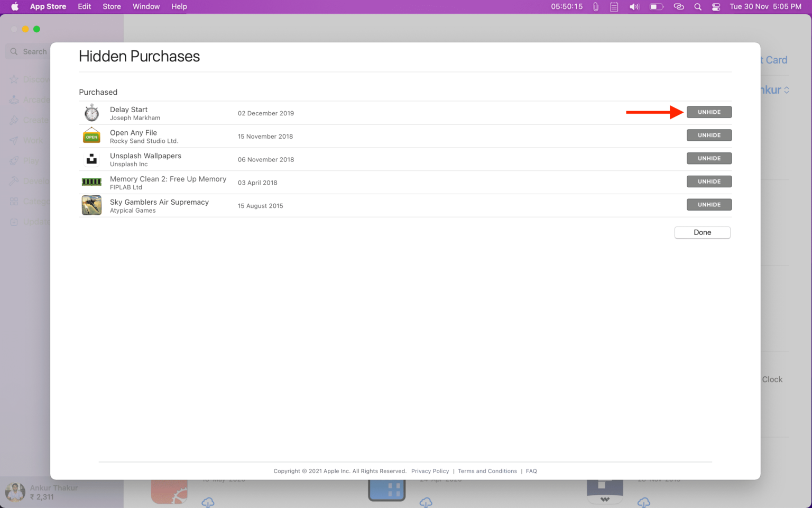Unhide the Delay Start purchase
The height and width of the screenshot is (508, 812).
[x=709, y=112]
